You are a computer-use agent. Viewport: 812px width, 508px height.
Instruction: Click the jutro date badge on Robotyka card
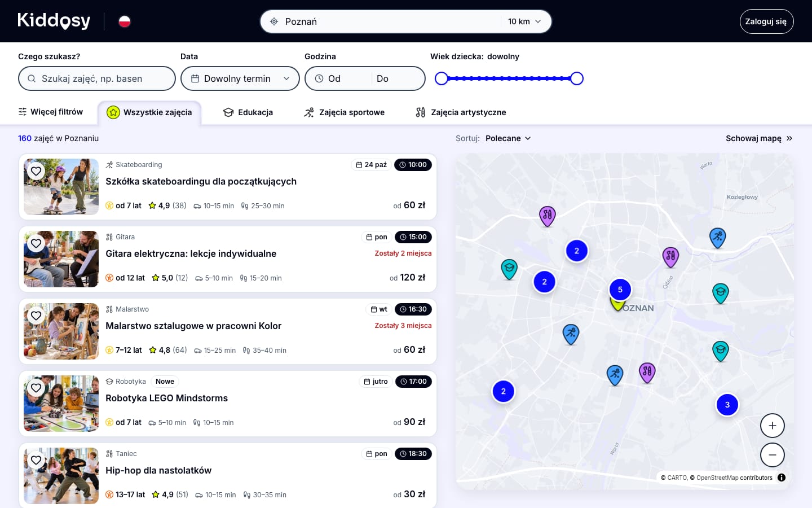click(x=376, y=382)
